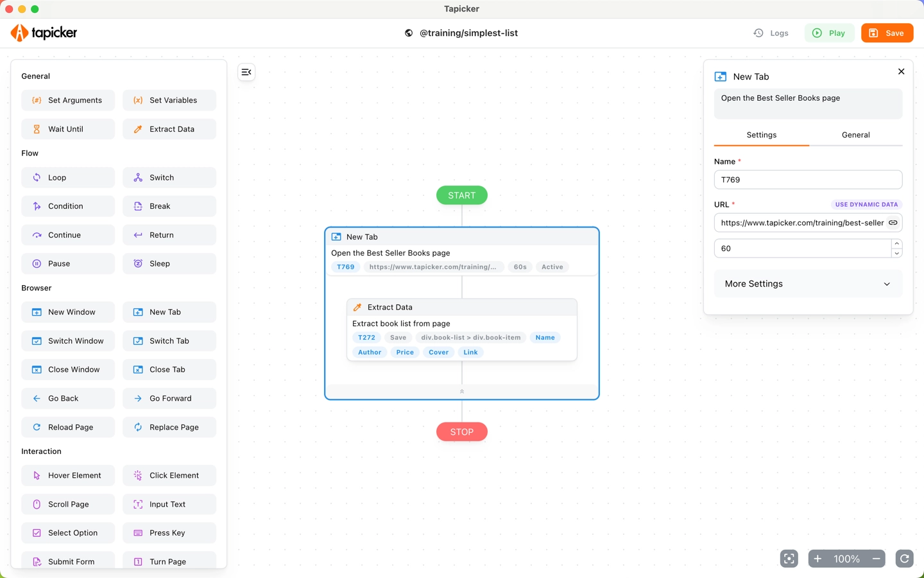The image size is (924, 578).
Task: Zoom in on the canvas
Action: click(x=817, y=559)
